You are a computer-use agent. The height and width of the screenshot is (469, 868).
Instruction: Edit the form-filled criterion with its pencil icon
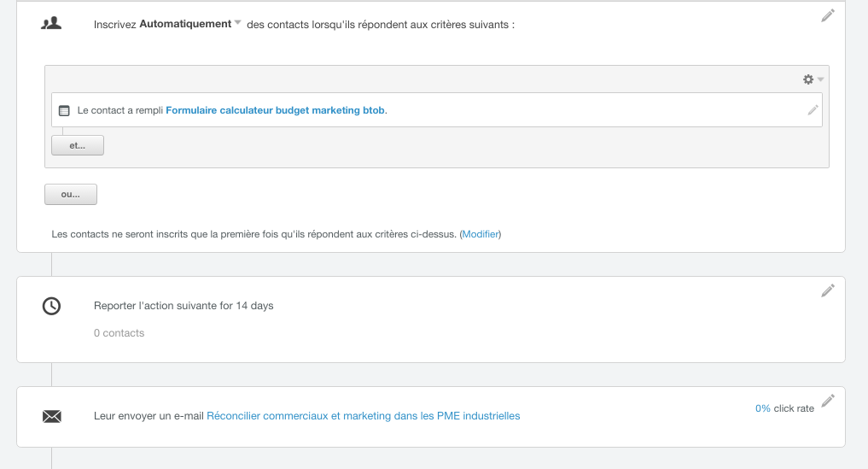(813, 109)
